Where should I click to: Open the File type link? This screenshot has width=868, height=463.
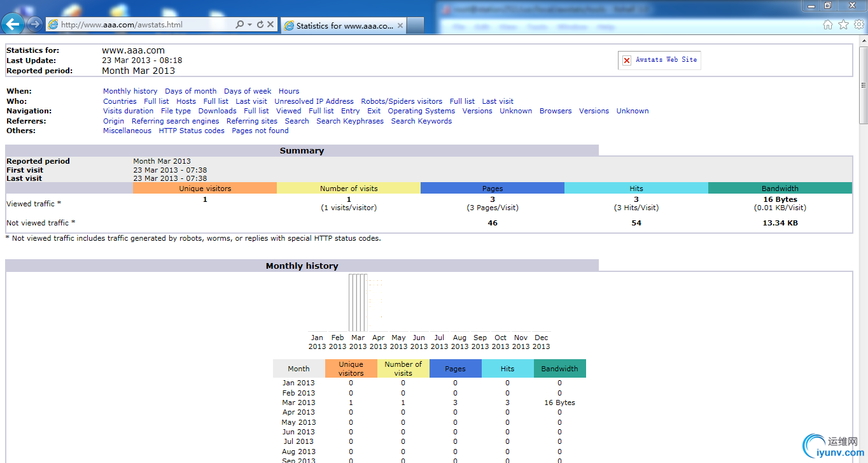(176, 111)
